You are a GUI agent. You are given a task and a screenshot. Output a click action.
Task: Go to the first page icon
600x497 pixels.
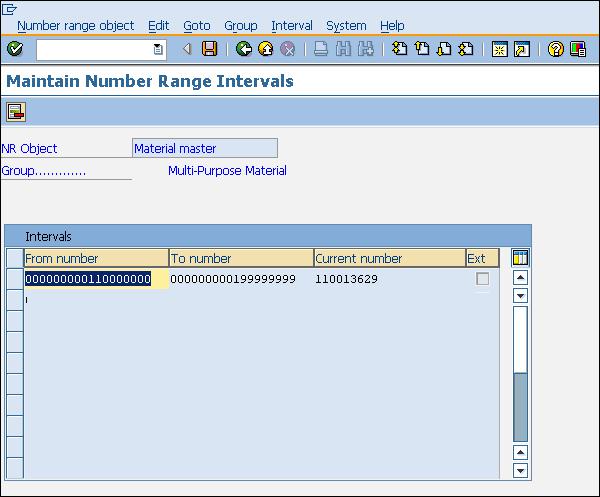point(399,49)
